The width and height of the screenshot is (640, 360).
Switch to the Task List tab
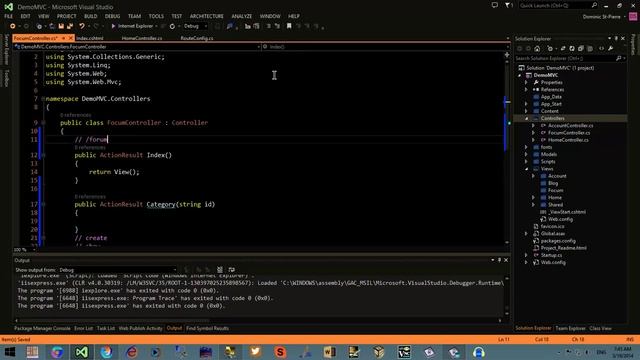tap(106, 329)
